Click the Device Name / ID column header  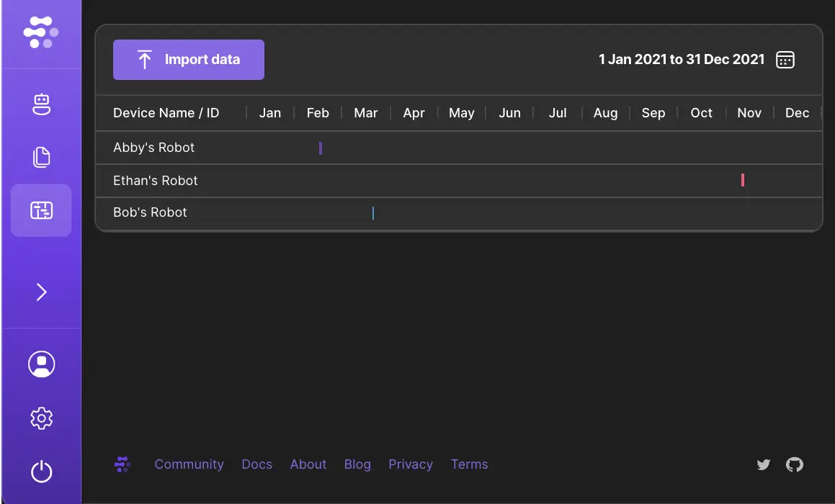166,113
